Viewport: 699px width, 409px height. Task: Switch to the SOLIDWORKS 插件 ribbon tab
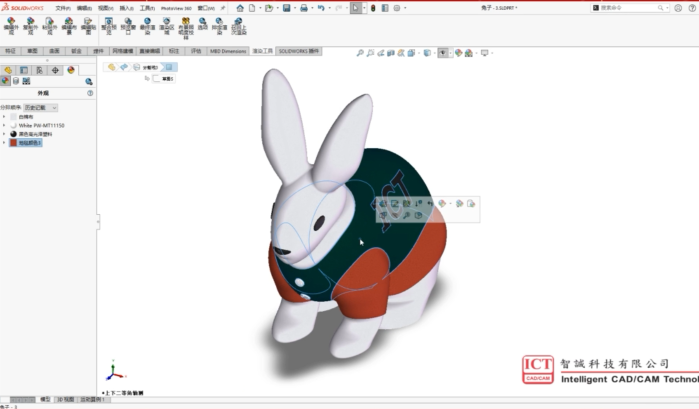299,51
